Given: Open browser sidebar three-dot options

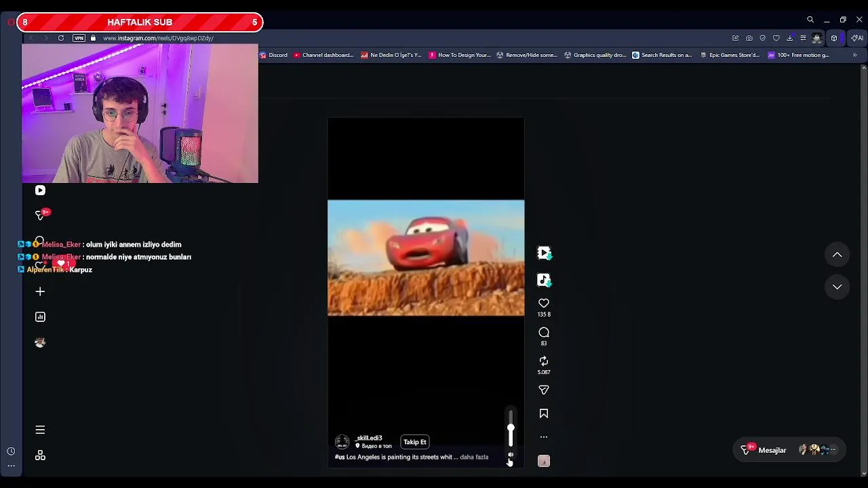Looking at the screenshot, I should click(x=11, y=466).
